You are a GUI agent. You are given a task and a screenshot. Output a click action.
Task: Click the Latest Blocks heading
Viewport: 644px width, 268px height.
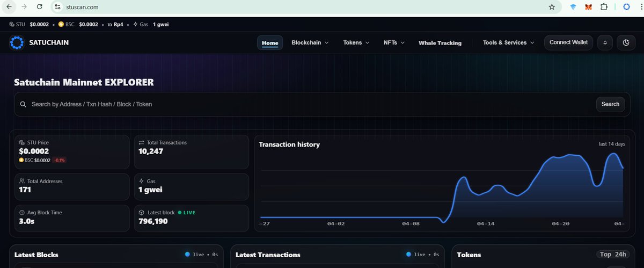click(36, 255)
